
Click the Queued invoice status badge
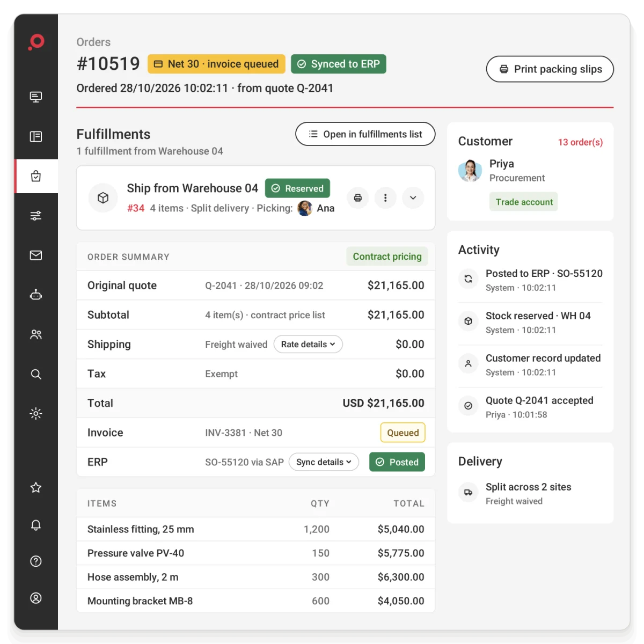(403, 433)
